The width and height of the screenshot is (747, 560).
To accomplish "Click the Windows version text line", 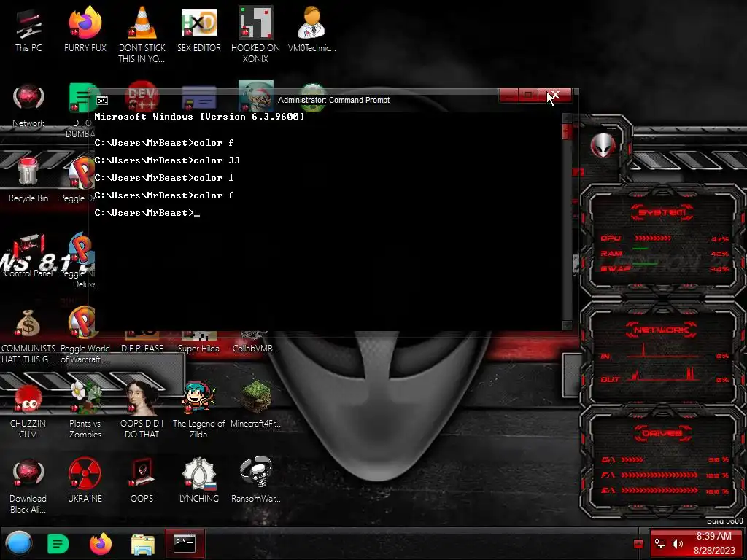I will click(199, 117).
